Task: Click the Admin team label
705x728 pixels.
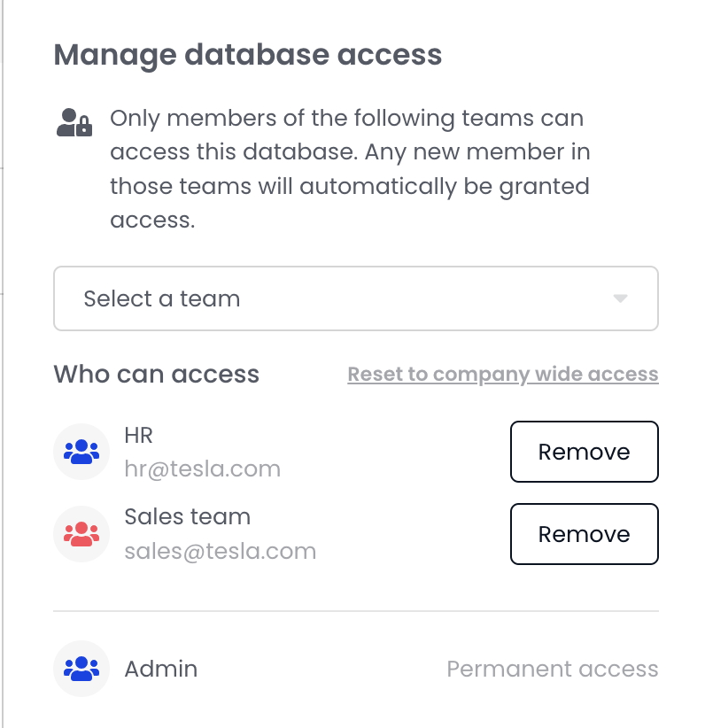Action: [160, 669]
